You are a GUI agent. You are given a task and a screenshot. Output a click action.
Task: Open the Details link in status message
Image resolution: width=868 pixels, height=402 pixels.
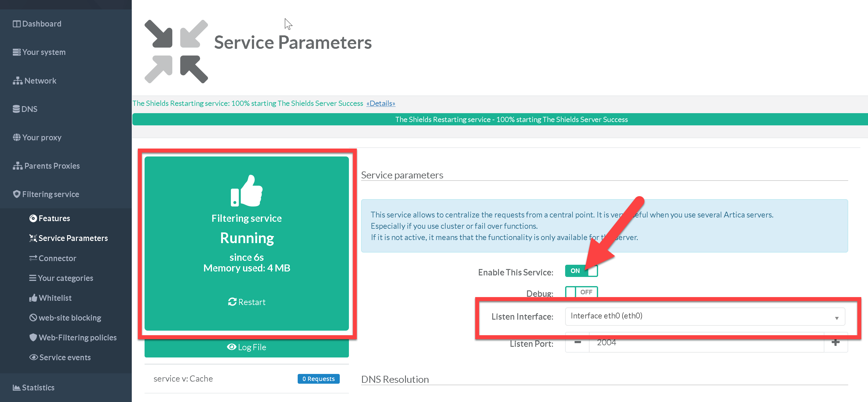tap(381, 103)
